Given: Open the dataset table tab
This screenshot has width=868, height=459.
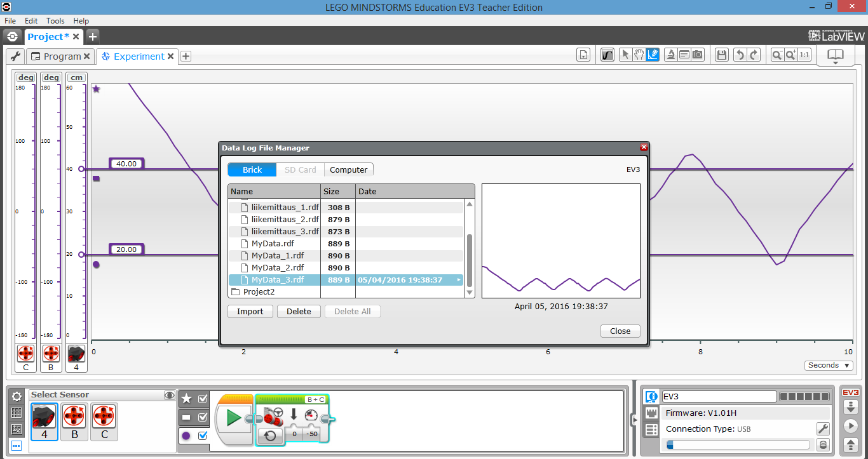Looking at the screenshot, I should click(x=17, y=413).
